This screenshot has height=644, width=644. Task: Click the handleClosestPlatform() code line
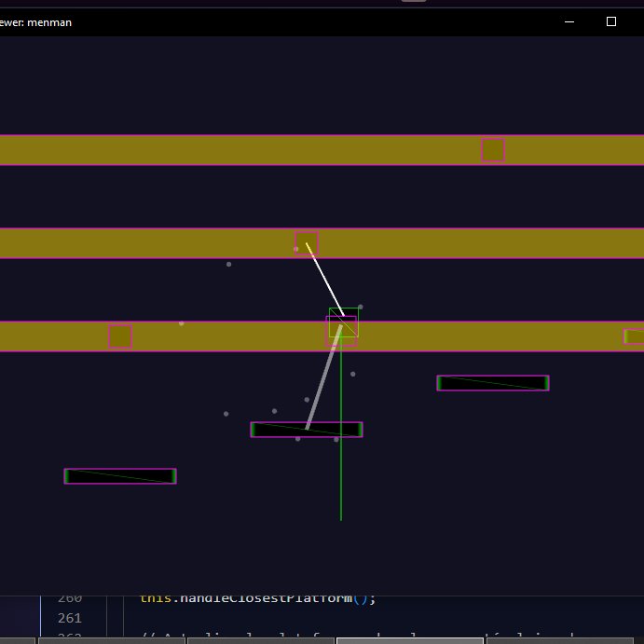click(257, 598)
